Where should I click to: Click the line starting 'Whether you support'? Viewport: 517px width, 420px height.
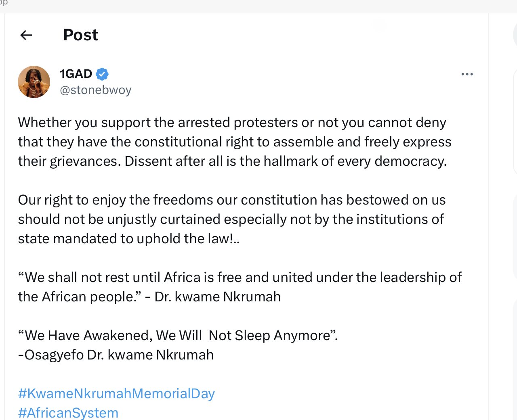232,122
